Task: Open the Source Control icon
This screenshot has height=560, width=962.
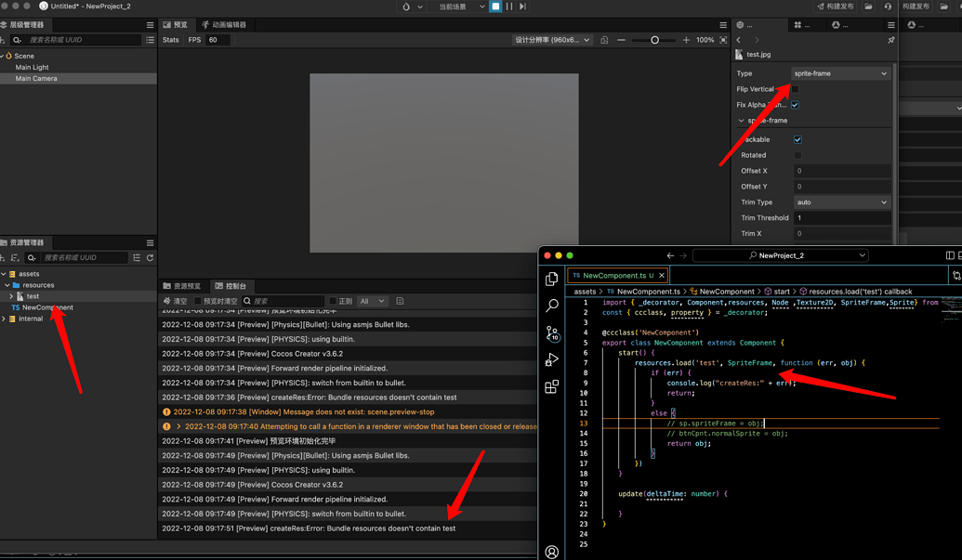Action: pyautogui.click(x=552, y=333)
